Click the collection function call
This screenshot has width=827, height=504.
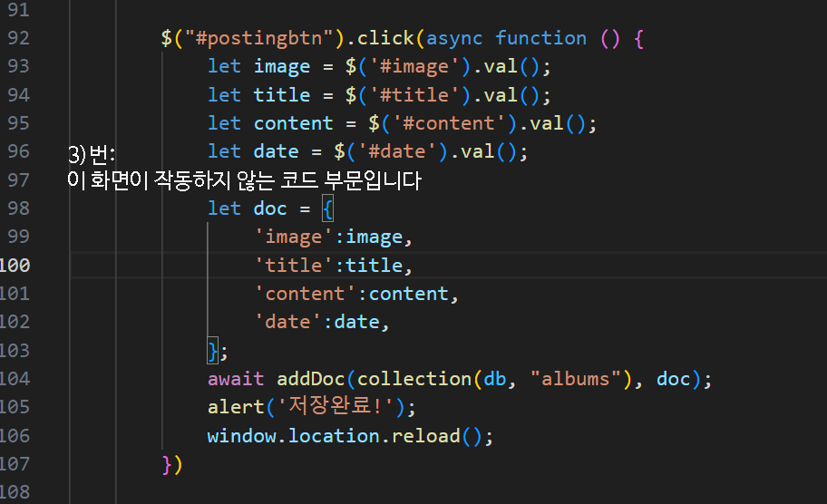point(414,379)
